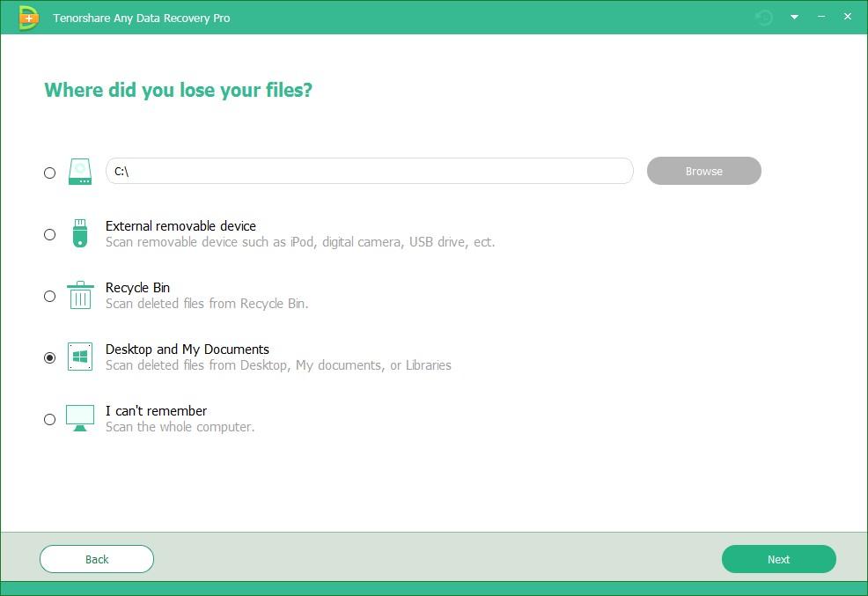The image size is (868, 596).
Task: Click the I can't remember label
Action: [x=156, y=410]
